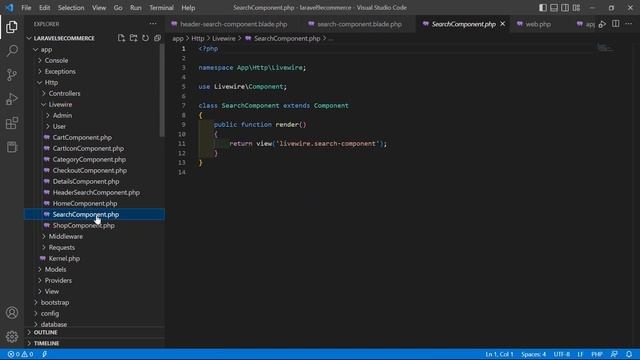The height and width of the screenshot is (360, 640).
Task: Open Explorer views and more actions menu
Action: [153, 24]
